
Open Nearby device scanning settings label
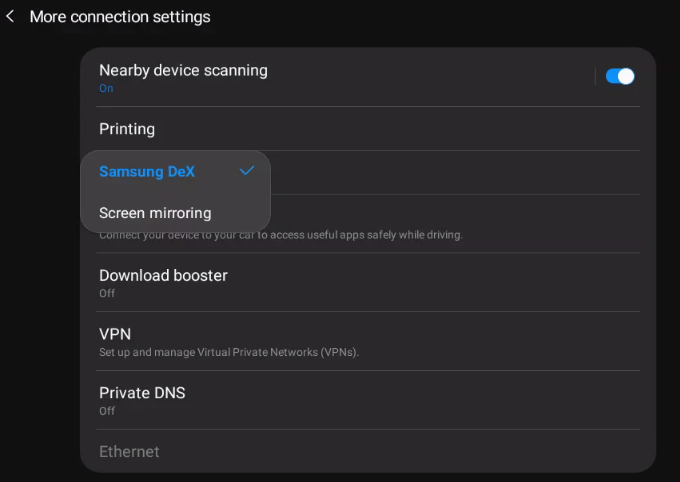coord(183,70)
